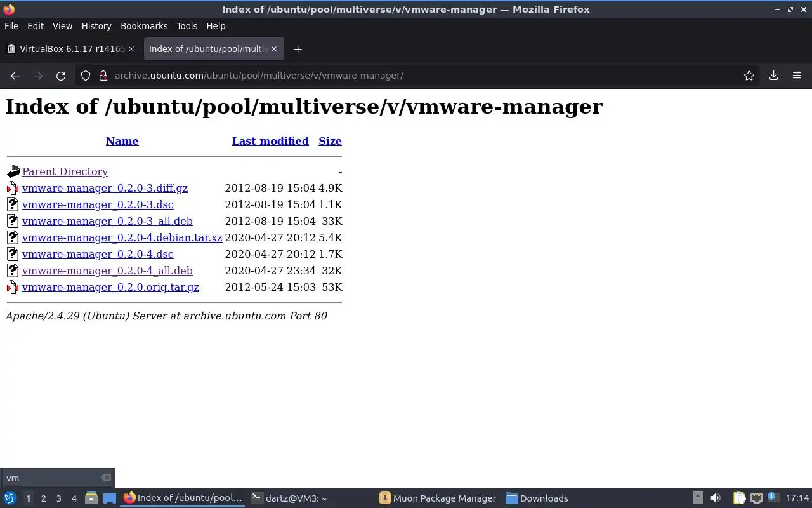812x508 pixels.
Task: Click the icon beside vmware-manager_0.2.0.orig.tar.gz
Action: click(x=13, y=287)
